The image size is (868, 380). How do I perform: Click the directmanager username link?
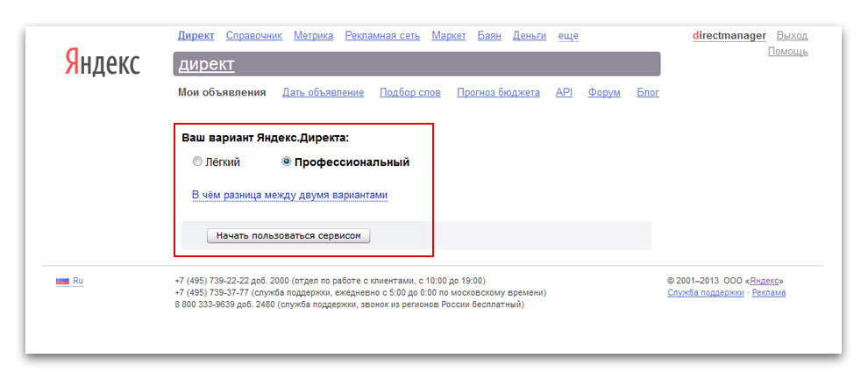(x=729, y=36)
